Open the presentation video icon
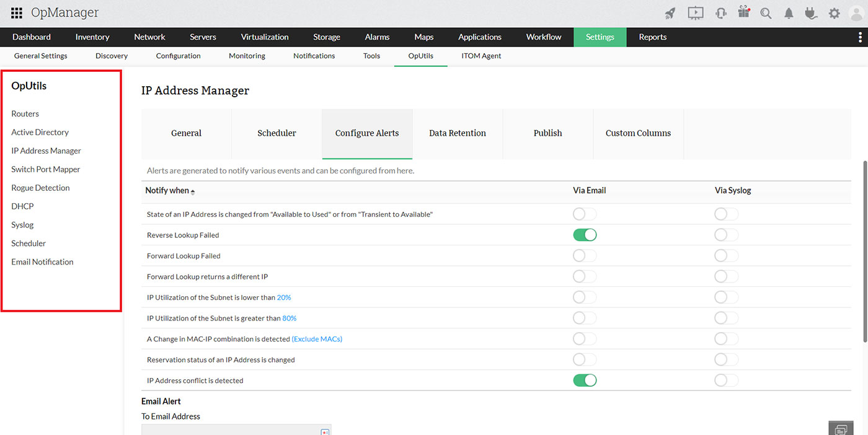Image resolution: width=868 pixels, height=435 pixels. [x=696, y=13]
